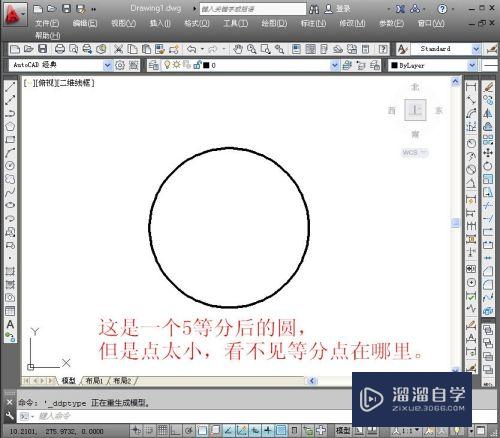Click the Cut scissors icon
500x438 pixels.
118,49
